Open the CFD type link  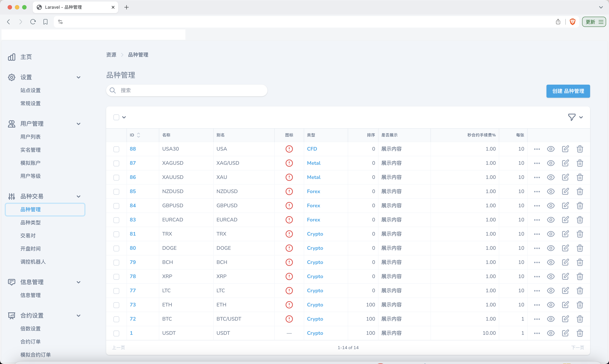click(x=312, y=149)
